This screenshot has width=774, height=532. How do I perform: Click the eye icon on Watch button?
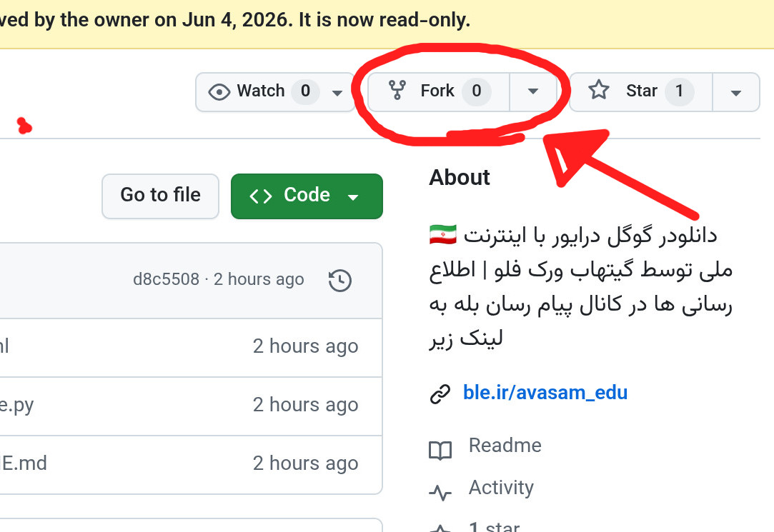tap(219, 91)
